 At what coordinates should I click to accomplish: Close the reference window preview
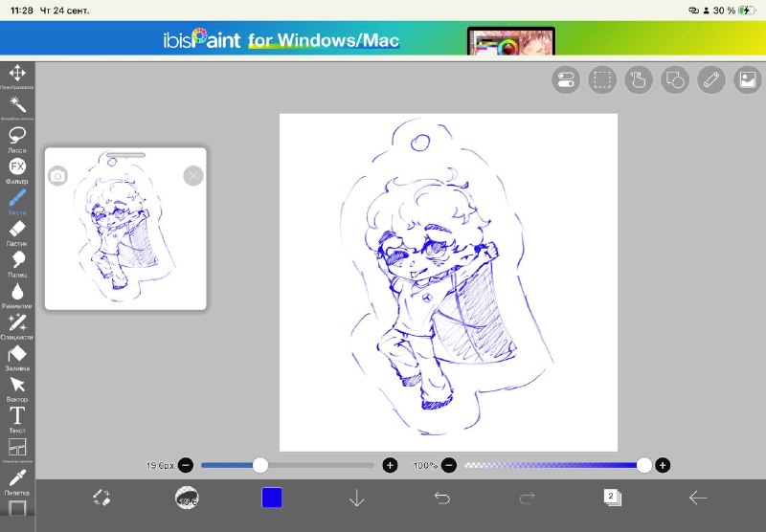click(x=193, y=176)
